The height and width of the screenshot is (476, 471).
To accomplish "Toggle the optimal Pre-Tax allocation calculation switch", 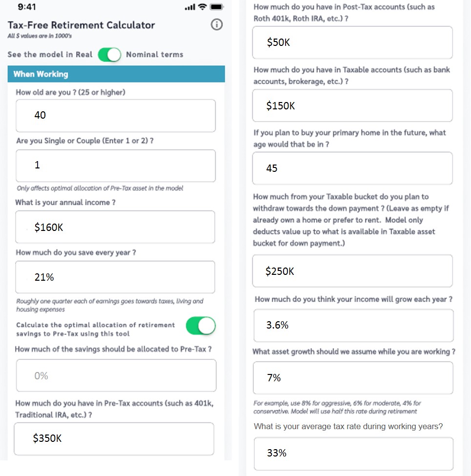I will point(201,326).
